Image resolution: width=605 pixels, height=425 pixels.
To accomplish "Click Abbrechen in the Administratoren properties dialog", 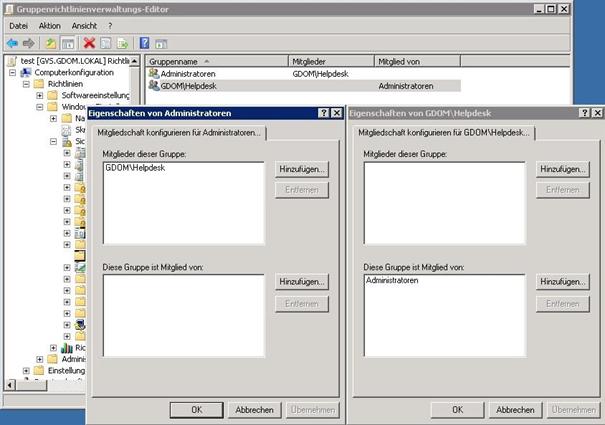I will [254, 409].
